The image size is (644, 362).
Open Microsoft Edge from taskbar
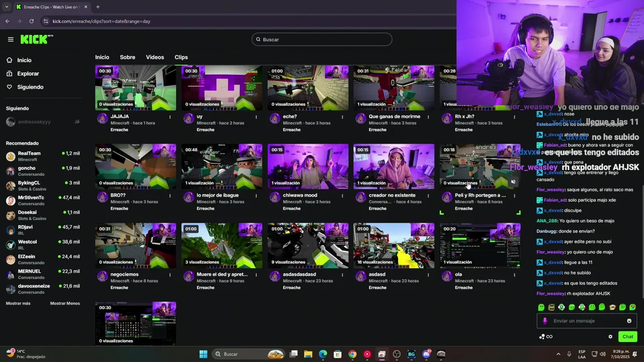(x=323, y=354)
